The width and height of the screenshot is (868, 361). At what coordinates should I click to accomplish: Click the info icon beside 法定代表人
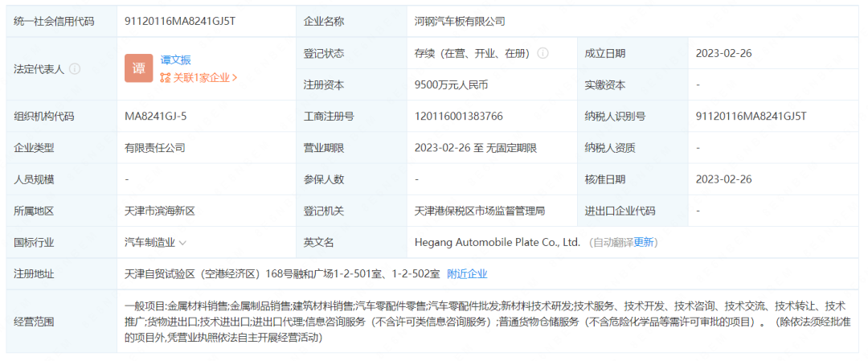point(75,69)
